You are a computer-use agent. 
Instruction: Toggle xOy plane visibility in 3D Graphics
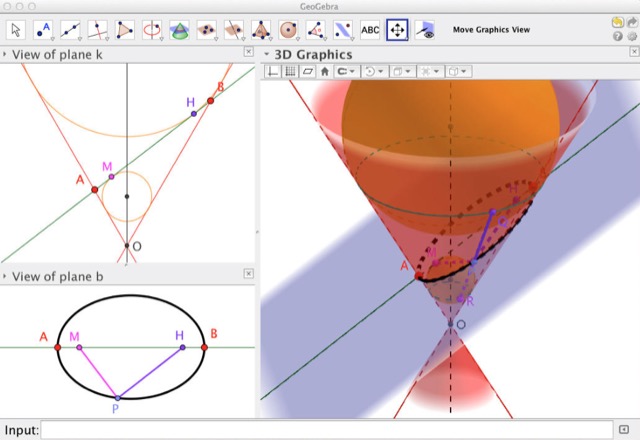tap(307, 72)
